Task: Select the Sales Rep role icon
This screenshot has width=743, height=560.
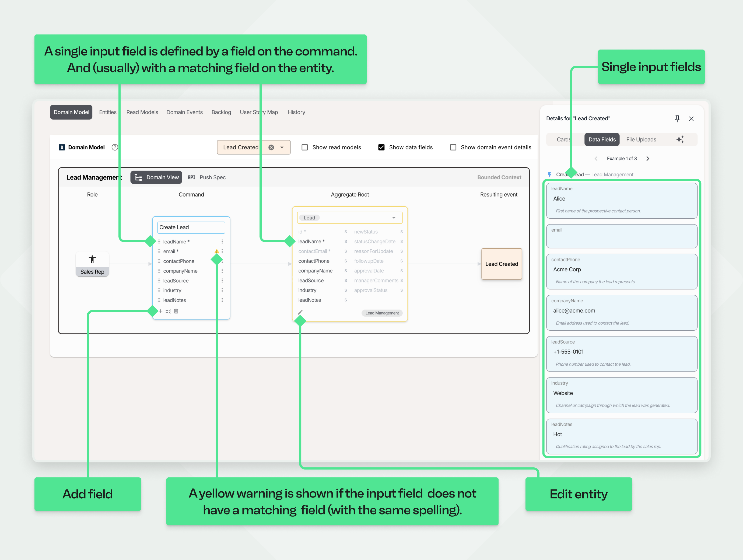Action: coord(92,259)
